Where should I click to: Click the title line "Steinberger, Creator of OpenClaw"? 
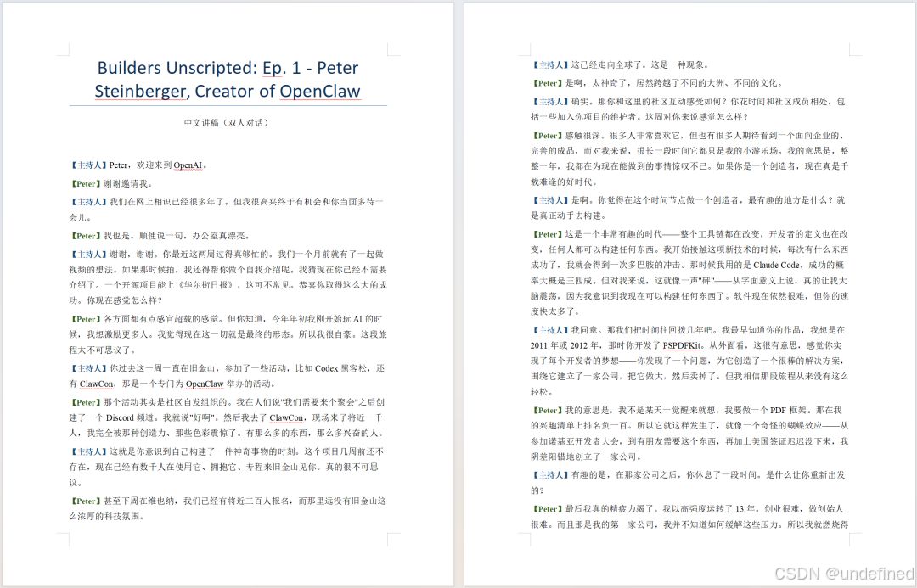(x=228, y=91)
